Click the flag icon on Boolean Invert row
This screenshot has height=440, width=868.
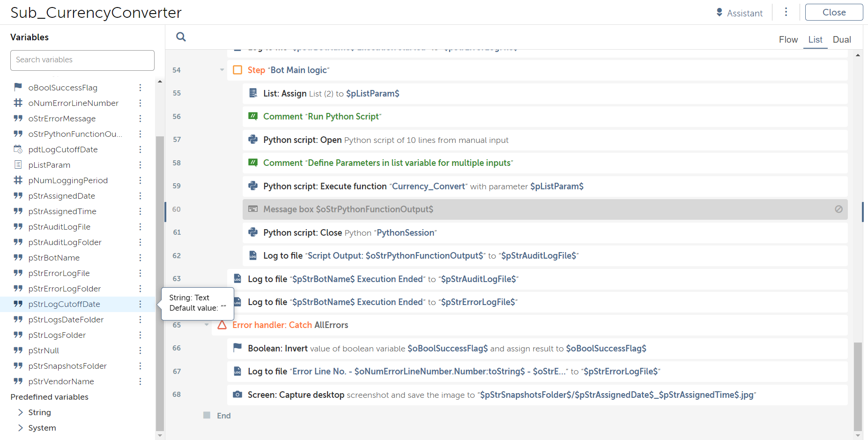click(x=237, y=348)
